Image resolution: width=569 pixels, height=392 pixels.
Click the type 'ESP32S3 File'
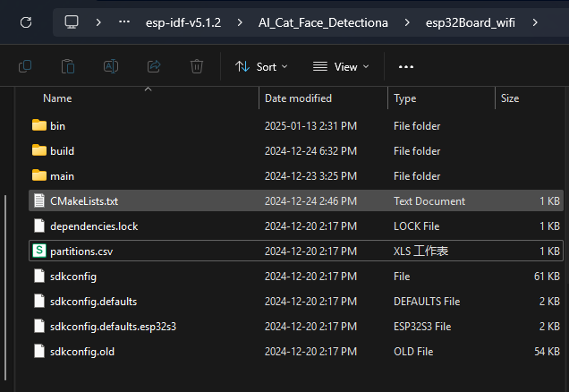tap(422, 327)
